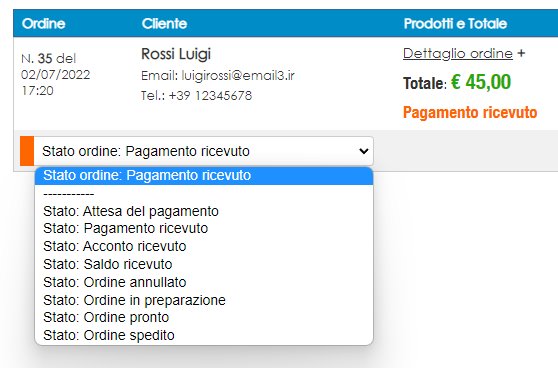
Task: Click the plus icon beside Dettaglio ordine
Action: (521, 53)
